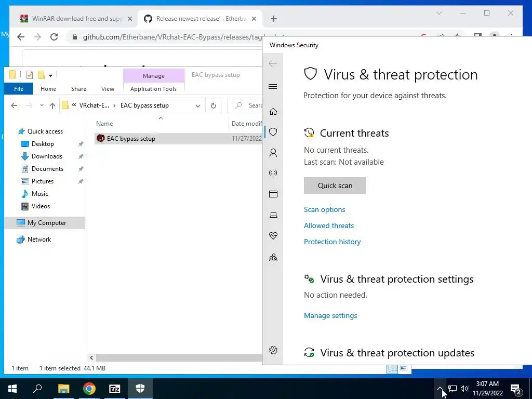
Task: Show hidden system tray icons
Action: coord(440,389)
